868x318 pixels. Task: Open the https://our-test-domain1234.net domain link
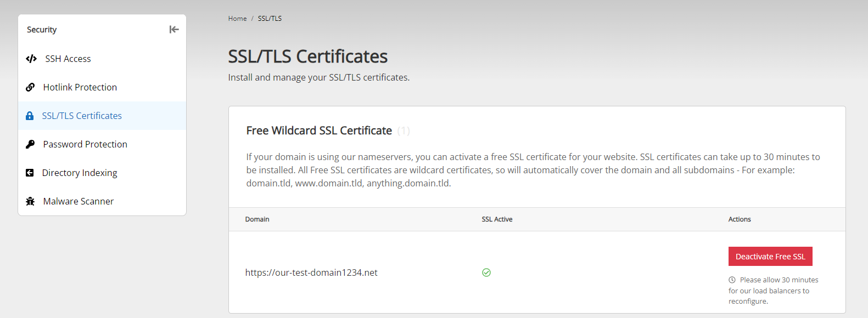pos(311,272)
